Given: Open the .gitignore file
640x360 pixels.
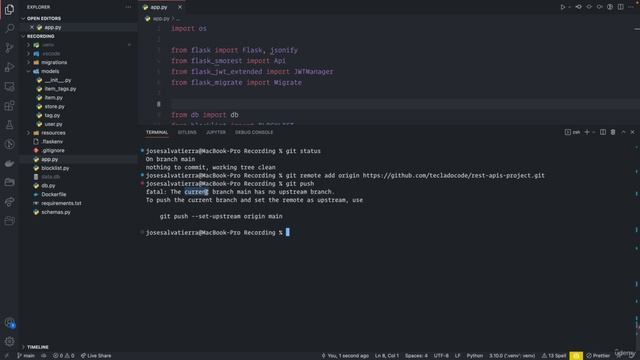Looking at the screenshot, I should pos(53,151).
